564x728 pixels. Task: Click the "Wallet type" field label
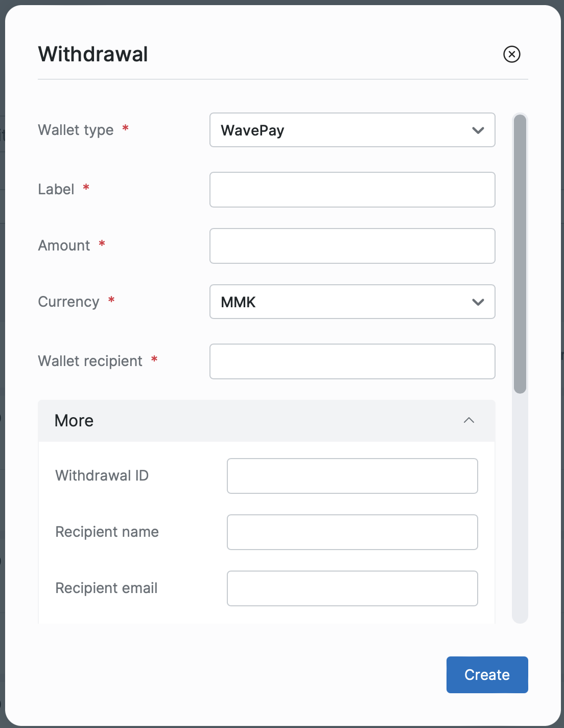tap(76, 130)
